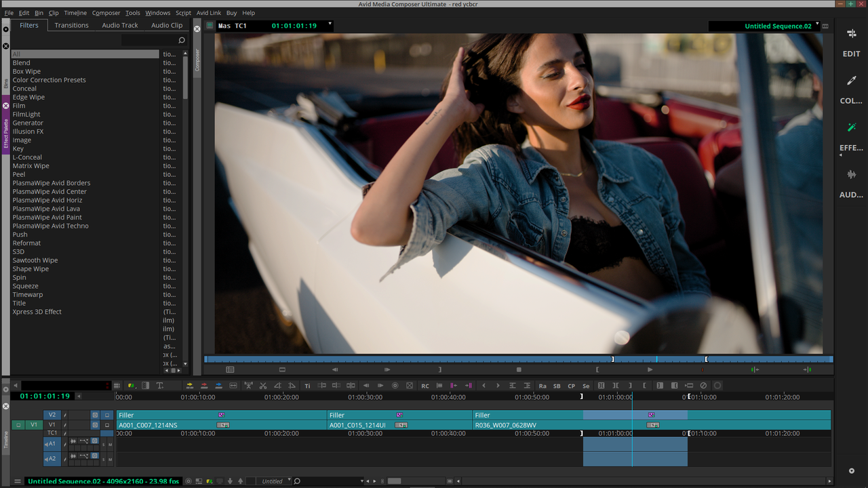Screen dimensions: 868x488
Task: Toggle the V2 track selector
Action: [x=52, y=415]
